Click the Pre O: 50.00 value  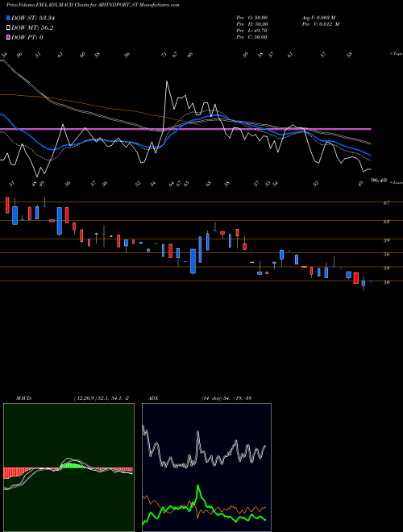pyautogui.click(x=252, y=18)
